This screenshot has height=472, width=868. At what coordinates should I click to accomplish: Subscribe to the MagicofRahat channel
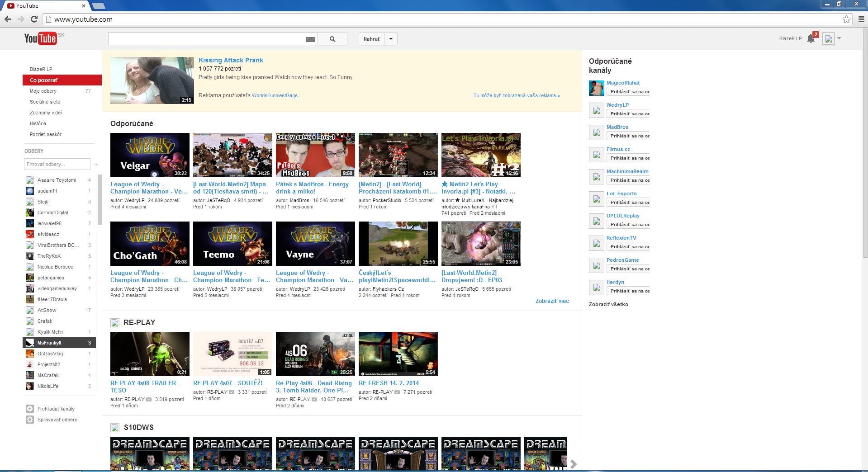pyautogui.click(x=629, y=92)
